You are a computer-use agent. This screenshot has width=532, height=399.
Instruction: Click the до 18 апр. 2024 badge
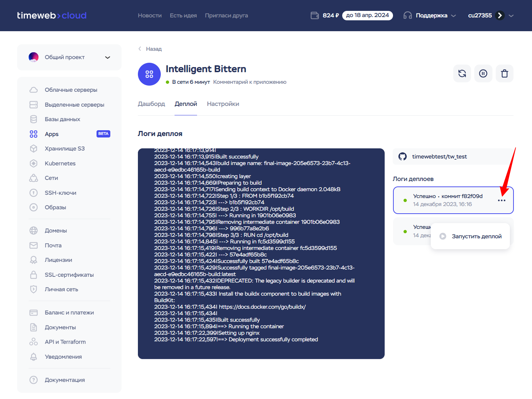(x=367, y=15)
